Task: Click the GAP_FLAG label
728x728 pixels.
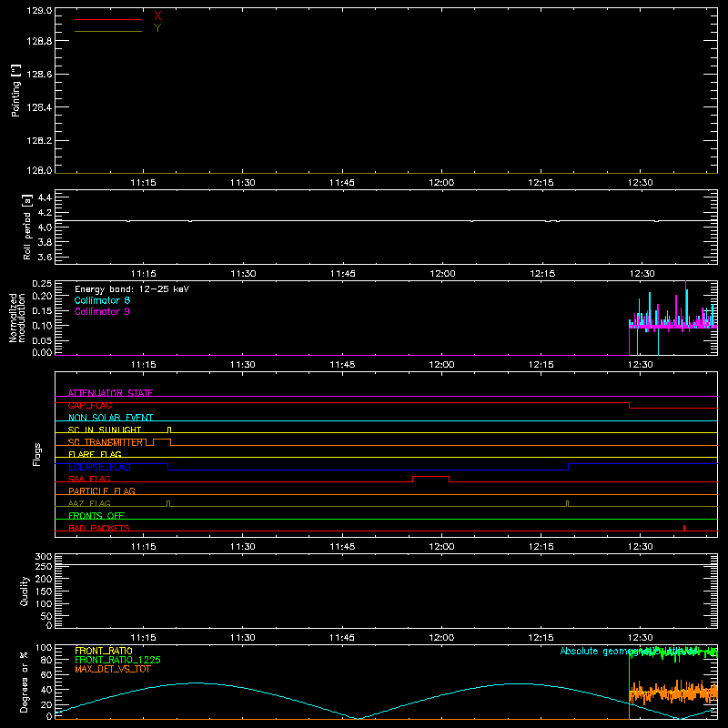Action: pyautogui.click(x=89, y=405)
